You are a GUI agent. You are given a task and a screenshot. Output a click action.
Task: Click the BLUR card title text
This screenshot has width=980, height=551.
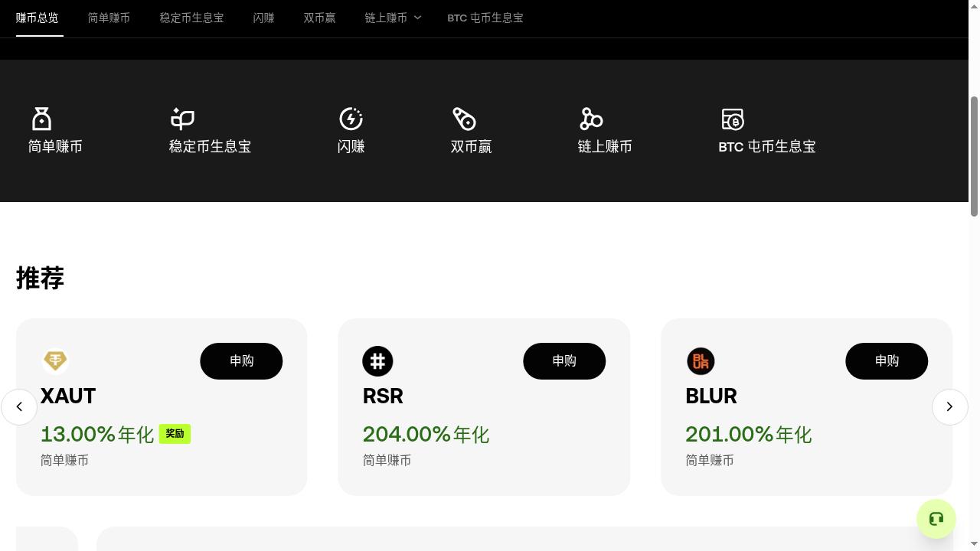(x=711, y=396)
